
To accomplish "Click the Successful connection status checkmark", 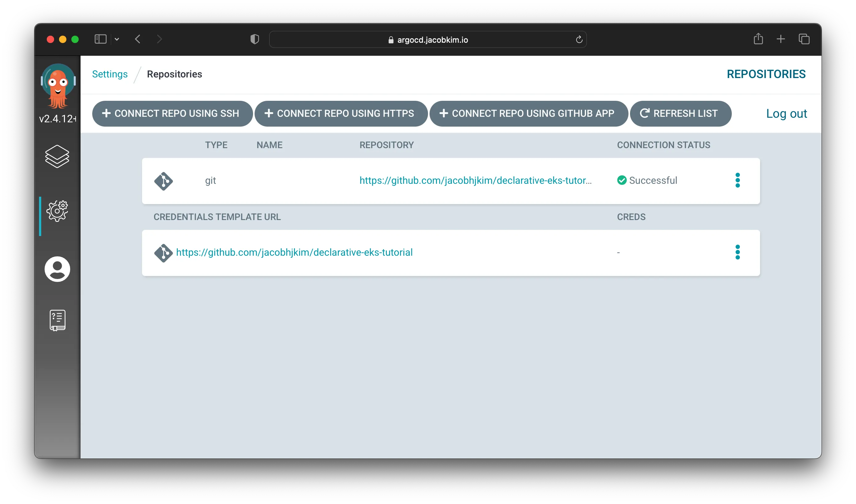I will pyautogui.click(x=622, y=180).
